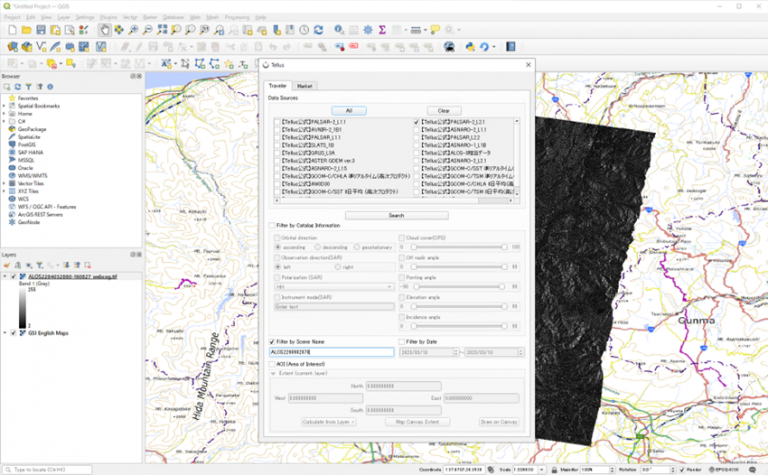Open the Layer menu
768x475 pixels.
(x=64, y=17)
